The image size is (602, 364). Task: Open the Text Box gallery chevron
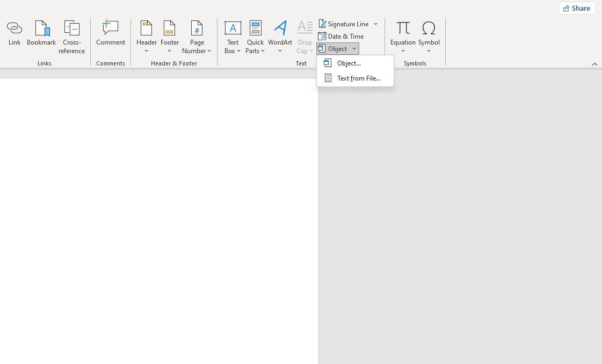pyautogui.click(x=239, y=51)
